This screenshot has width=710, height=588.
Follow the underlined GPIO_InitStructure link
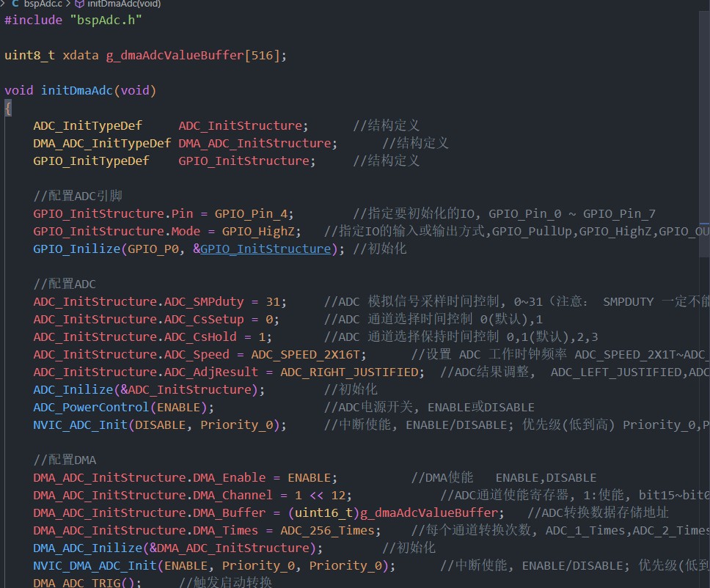[266, 249]
